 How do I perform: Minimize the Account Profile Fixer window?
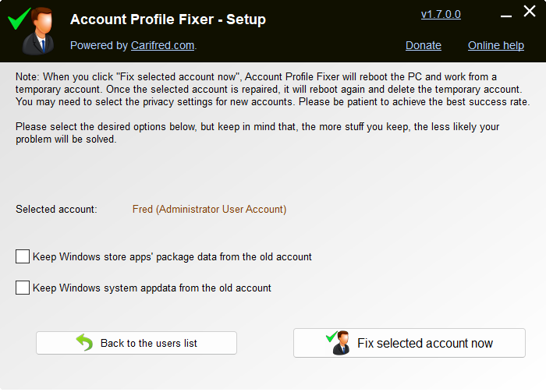[506, 16]
